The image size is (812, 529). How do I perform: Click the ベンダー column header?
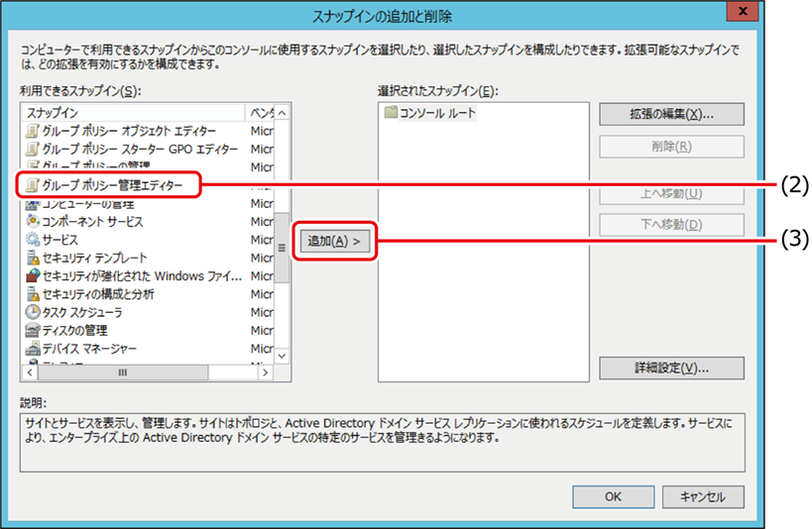click(261, 112)
